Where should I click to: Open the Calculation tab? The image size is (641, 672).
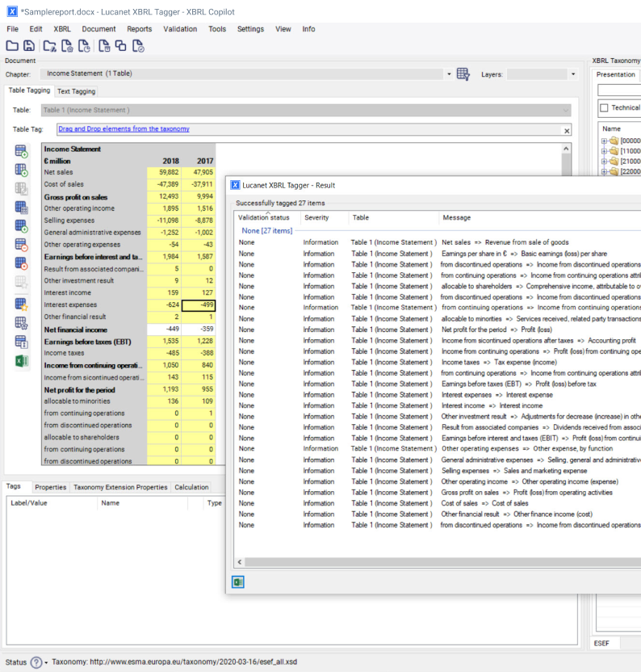click(x=191, y=487)
